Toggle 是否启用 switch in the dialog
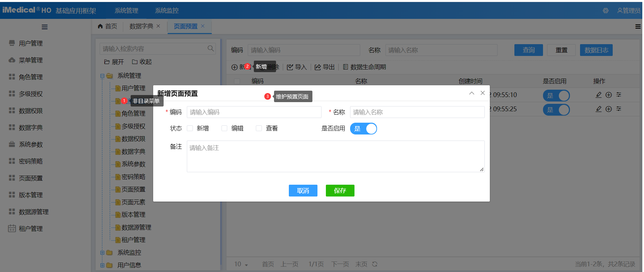The height and width of the screenshot is (272, 644). click(x=364, y=129)
